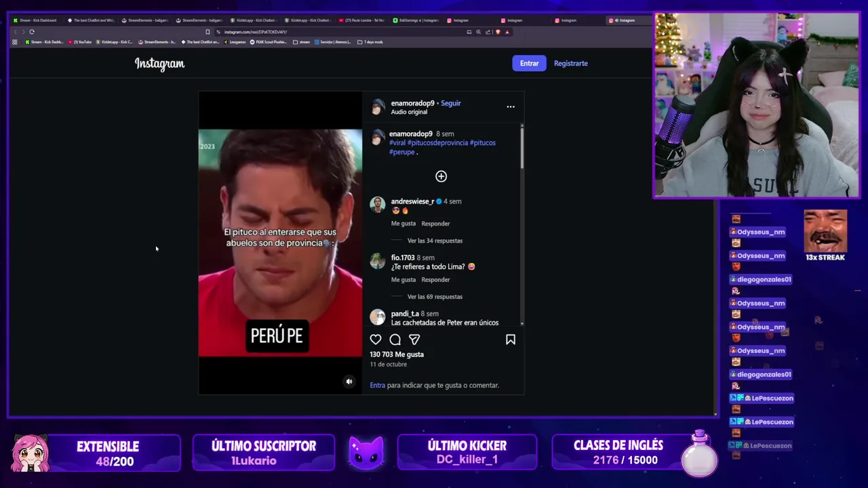
Task: Open the Servidor Aternos bookmark
Action: [x=332, y=42]
